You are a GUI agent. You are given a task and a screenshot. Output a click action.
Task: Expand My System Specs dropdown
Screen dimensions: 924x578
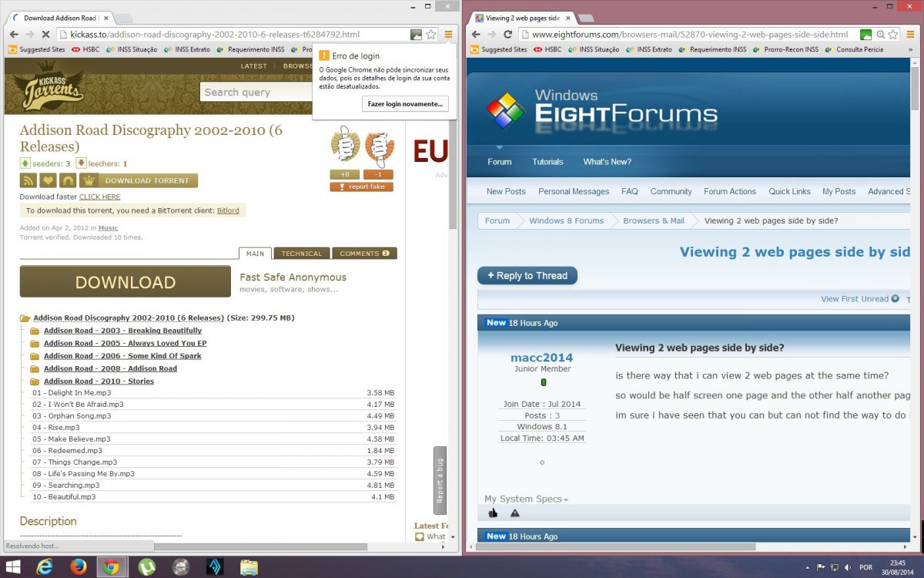click(527, 499)
